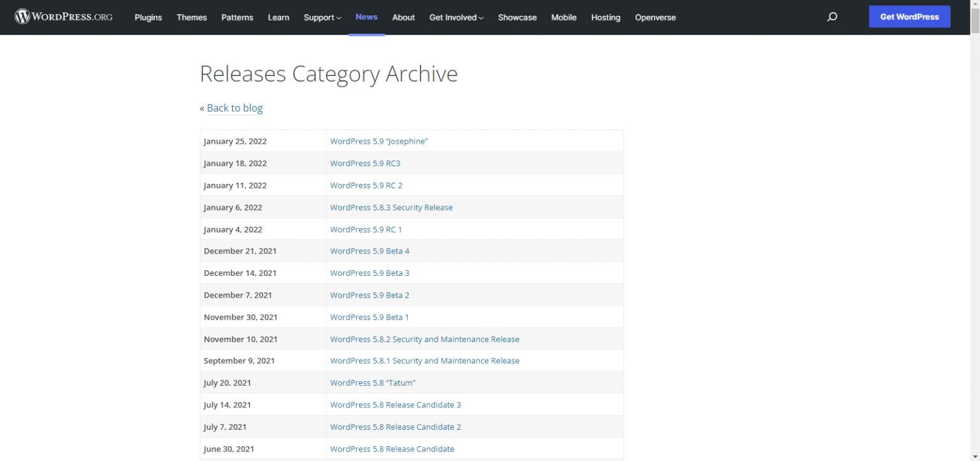Click the Get WordPress button

909,16
